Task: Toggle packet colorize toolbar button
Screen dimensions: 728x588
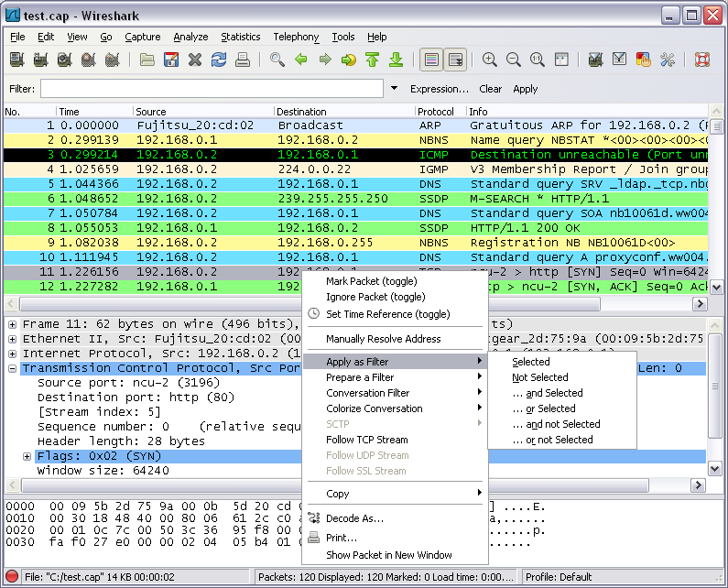Action: tap(431, 60)
